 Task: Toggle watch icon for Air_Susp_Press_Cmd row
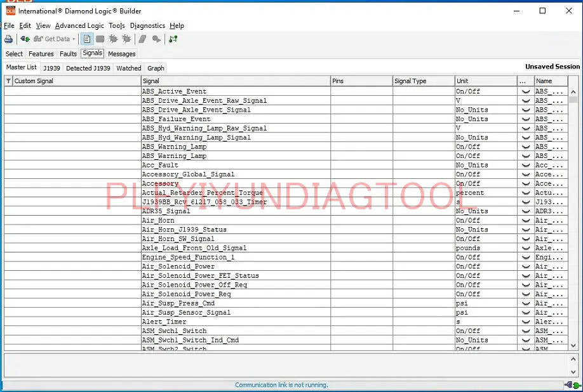(526, 303)
